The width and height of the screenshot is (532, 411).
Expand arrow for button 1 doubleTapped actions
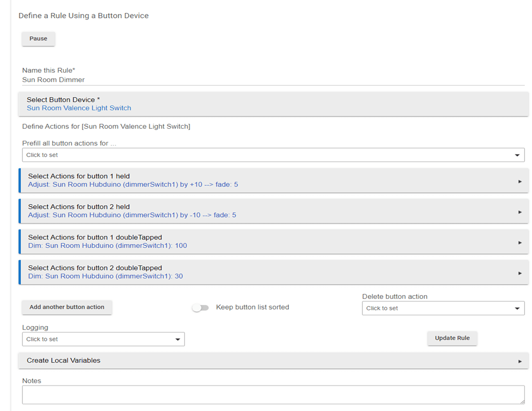[520, 243]
